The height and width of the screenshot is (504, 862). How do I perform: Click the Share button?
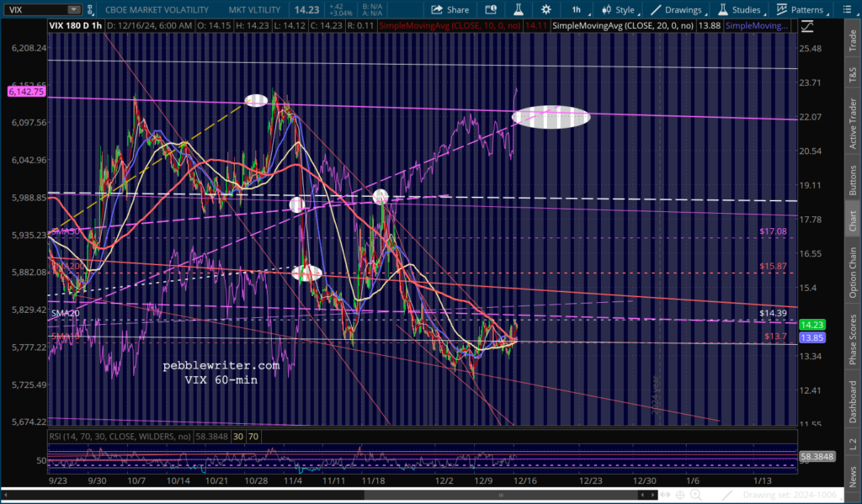(x=450, y=9)
